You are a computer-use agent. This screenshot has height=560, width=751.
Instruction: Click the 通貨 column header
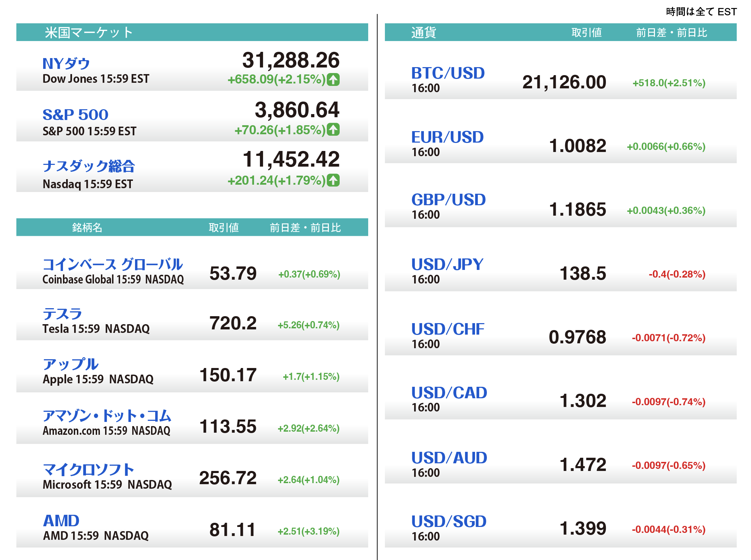pos(424,32)
